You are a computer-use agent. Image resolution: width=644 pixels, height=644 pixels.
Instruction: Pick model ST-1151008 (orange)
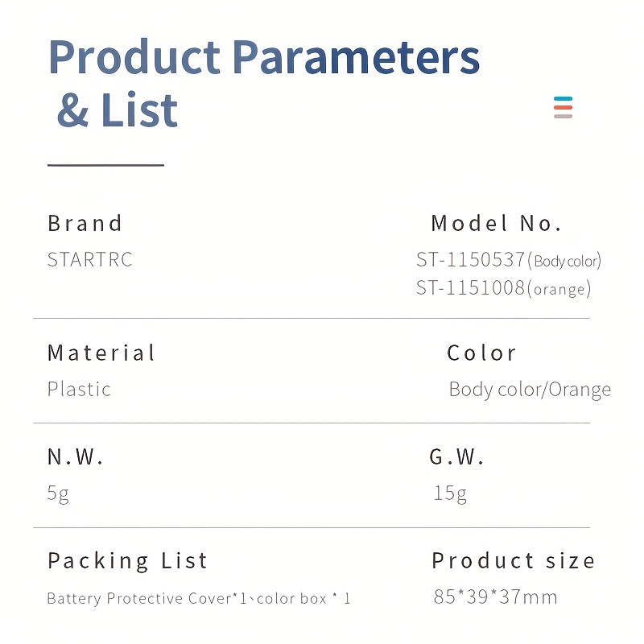point(504,288)
